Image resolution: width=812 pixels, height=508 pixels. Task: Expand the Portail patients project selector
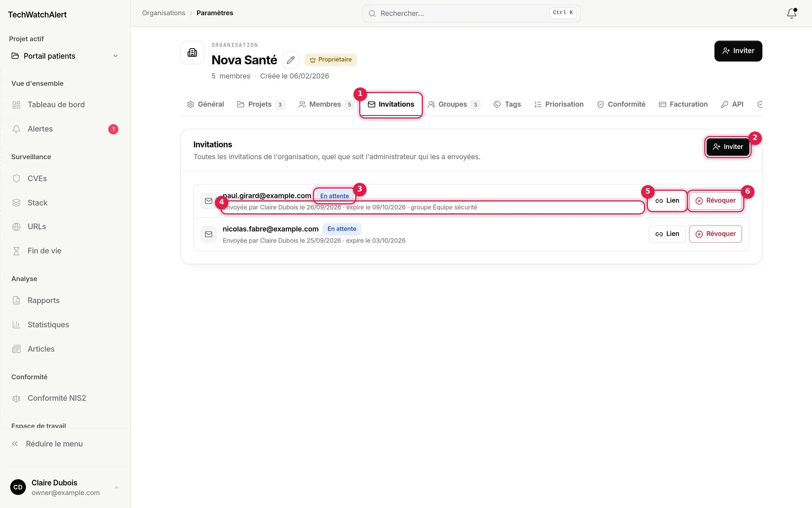tap(64, 56)
